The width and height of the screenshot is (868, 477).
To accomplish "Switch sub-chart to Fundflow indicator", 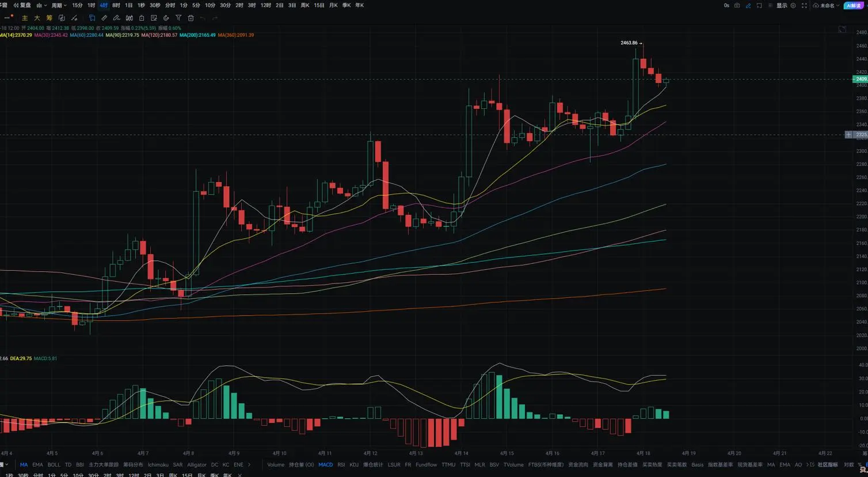I will click(x=426, y=465).
